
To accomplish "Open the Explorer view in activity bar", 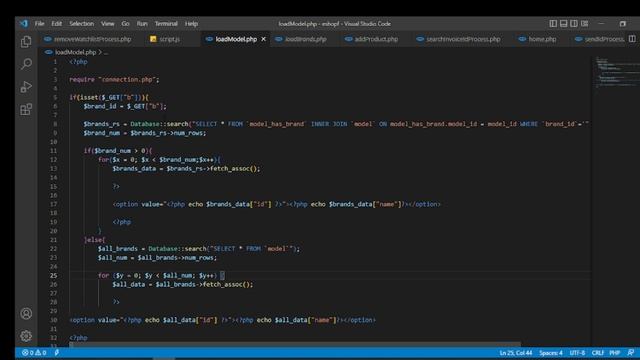I will point(26,42).
